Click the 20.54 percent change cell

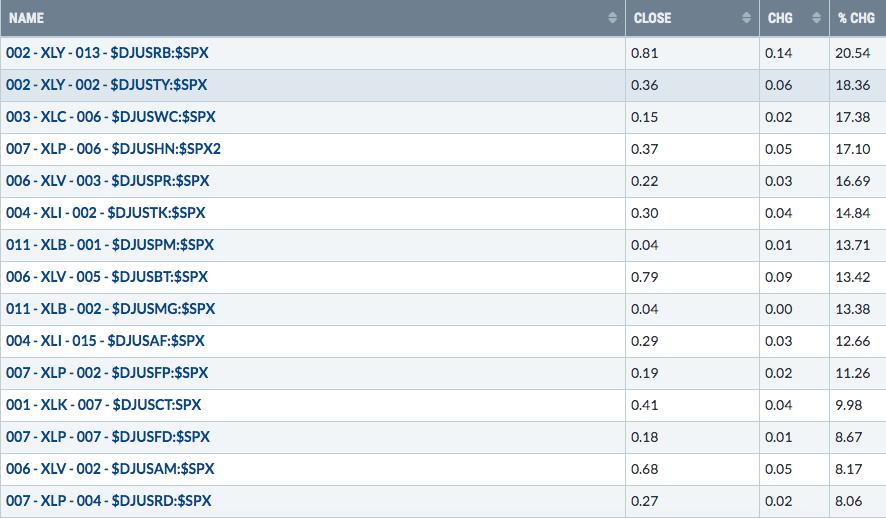pyautogui.click(x=854, y=53)
